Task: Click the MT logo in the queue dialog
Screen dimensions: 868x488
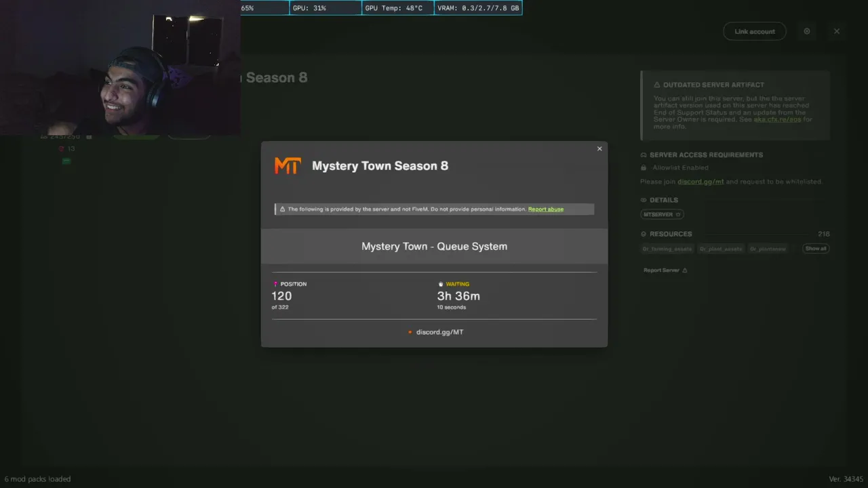Action: 288,165
